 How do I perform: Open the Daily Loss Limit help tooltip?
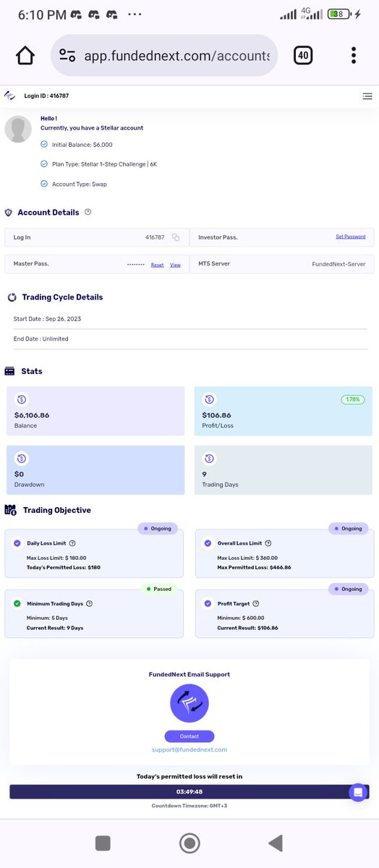[72, 543]
